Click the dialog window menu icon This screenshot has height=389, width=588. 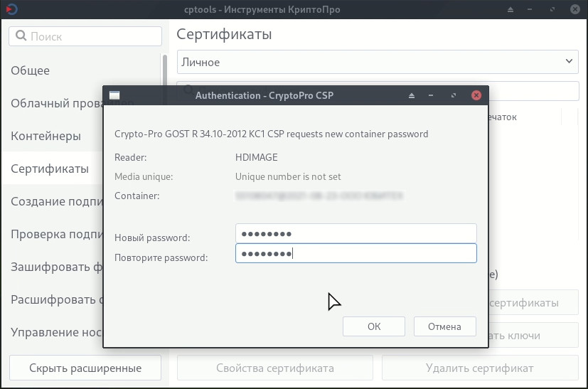pyautogui.click(x=114, y=95)
